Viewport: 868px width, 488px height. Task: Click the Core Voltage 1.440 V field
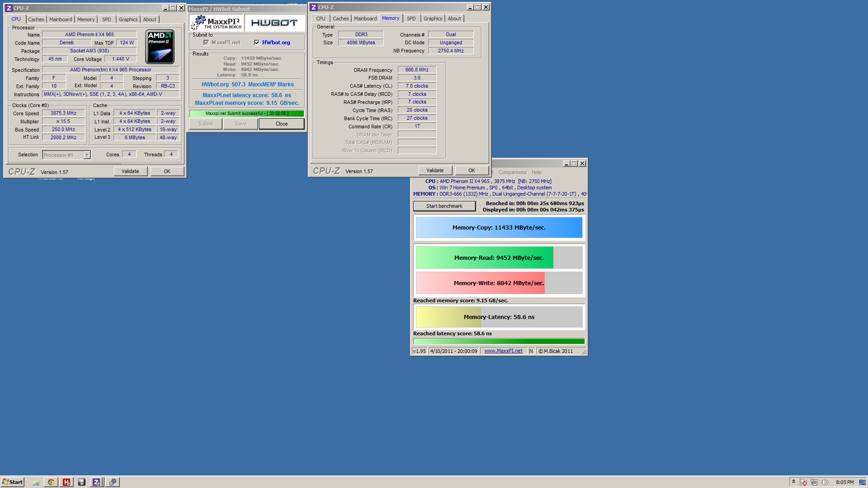[x=121, y=59]
